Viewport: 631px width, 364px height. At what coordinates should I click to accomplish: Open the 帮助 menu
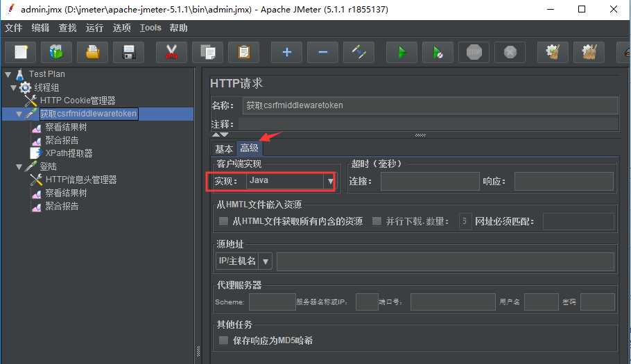click(x=178, y=28)
